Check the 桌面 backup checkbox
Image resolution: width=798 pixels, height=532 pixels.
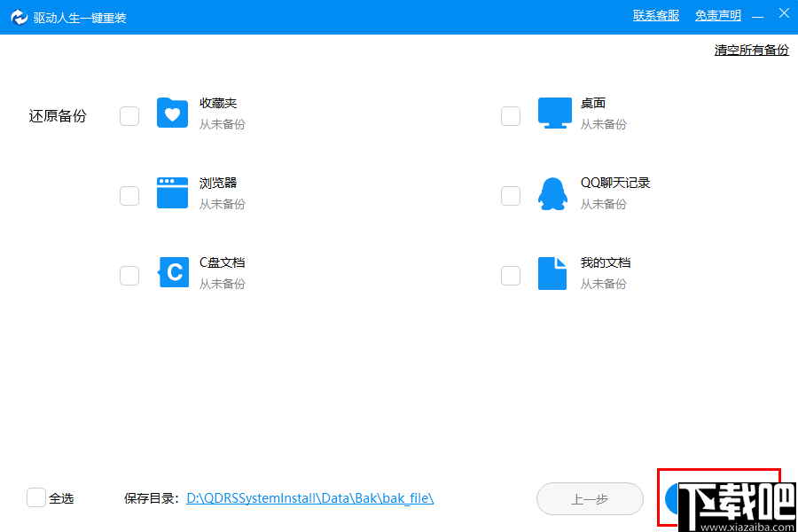pyautogui.click(x=510, y=115)
